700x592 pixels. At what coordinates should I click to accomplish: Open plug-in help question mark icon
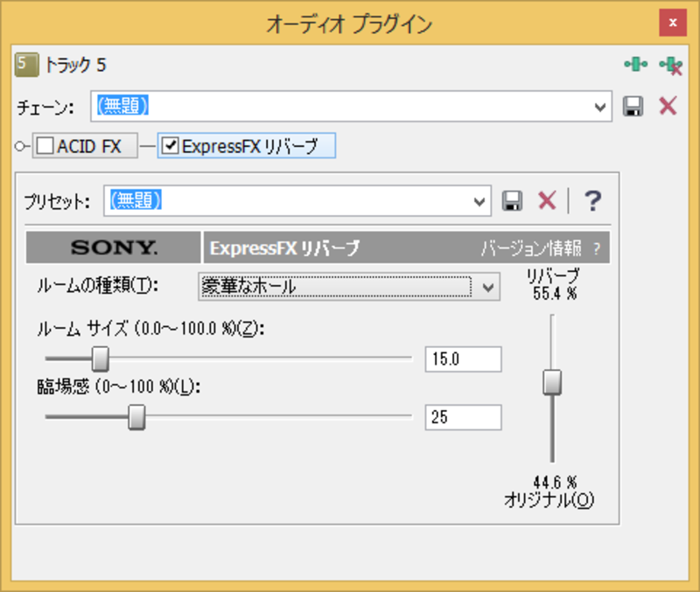click(593, 201)
